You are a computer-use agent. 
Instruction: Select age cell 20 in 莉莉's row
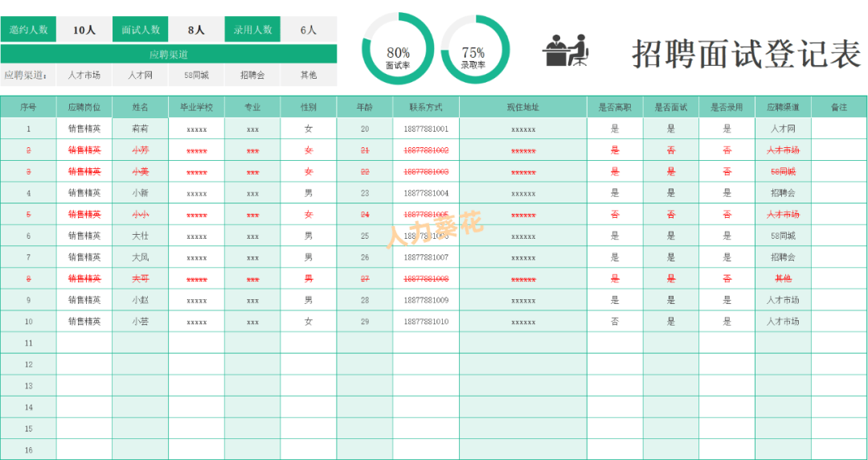pyautogui.click(x=365, y=129)
